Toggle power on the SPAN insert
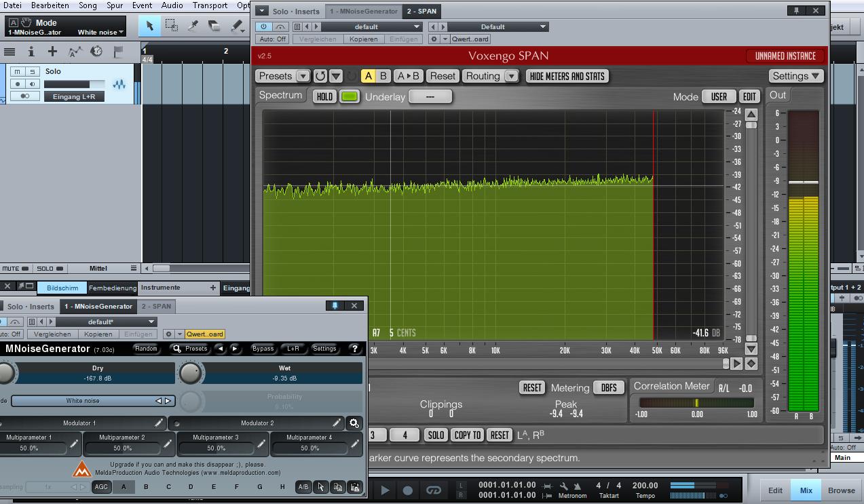Viewport: 864px width, 504px height. click(x=264, y=26)
